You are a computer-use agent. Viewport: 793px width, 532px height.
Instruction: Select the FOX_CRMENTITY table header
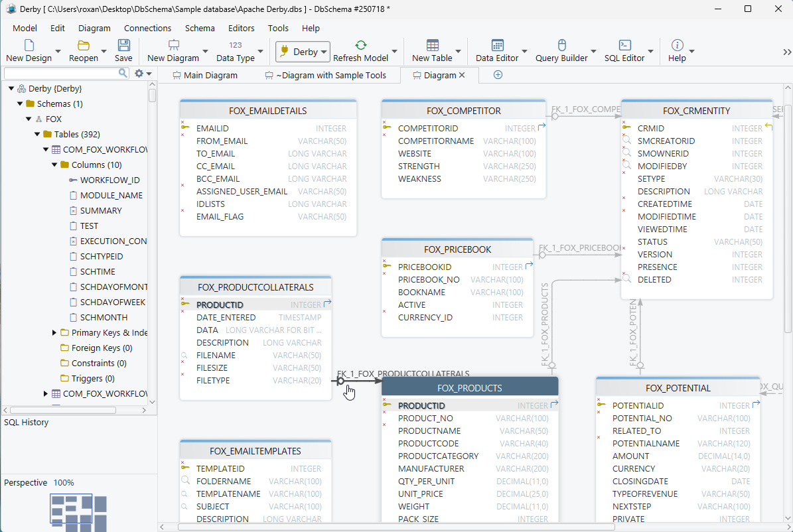click(x=696, y=111)
